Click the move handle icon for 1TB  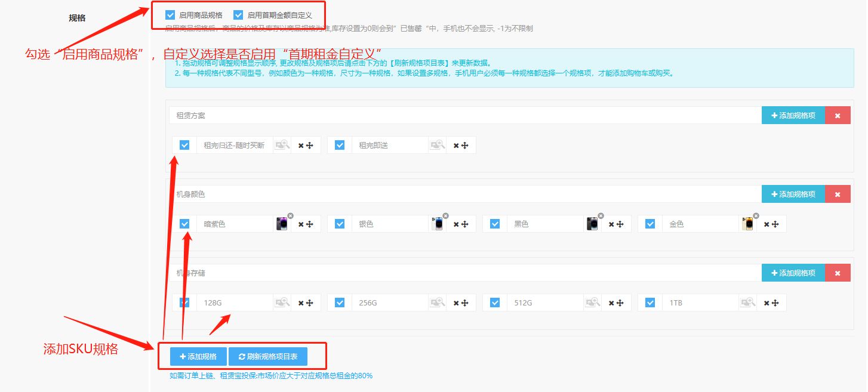(775, 303)
